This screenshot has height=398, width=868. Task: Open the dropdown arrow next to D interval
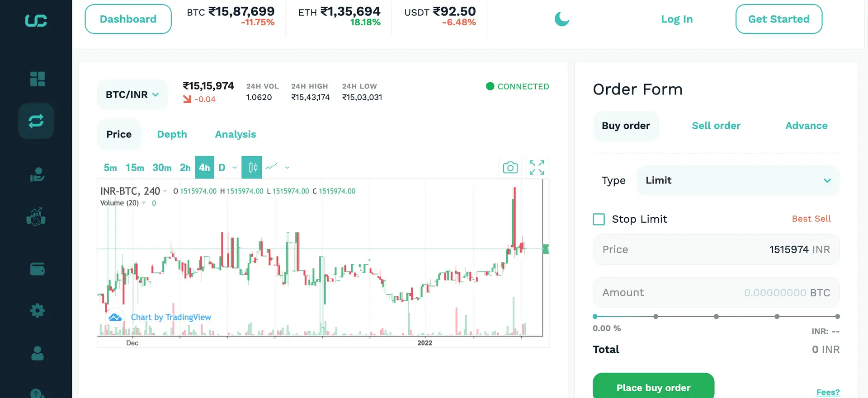[x=235, y=168]
